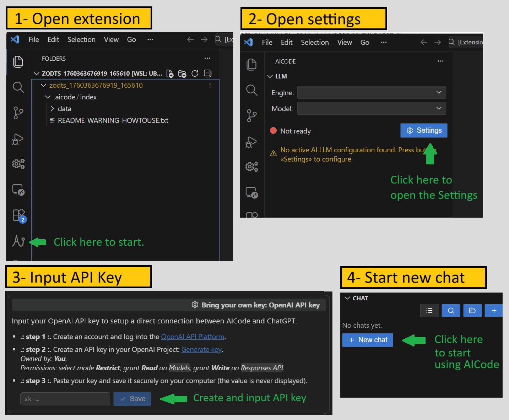Open Remote Explorer icon in step 2 activity bar
Image resolution: width=509 pixels, height=420 pixels.
pyautogui.click(x=251, y=192)
